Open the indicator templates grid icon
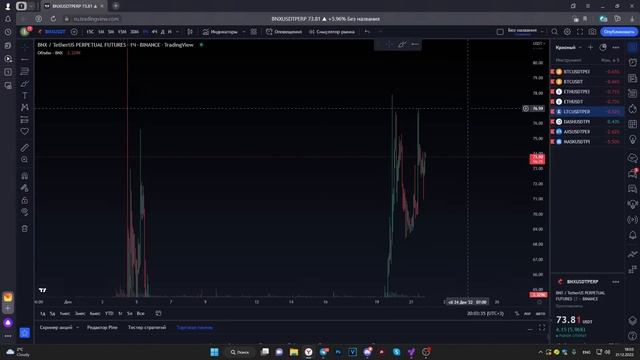Image resolution: width=640 pixels, height=360 pixels. pos(254,32)
